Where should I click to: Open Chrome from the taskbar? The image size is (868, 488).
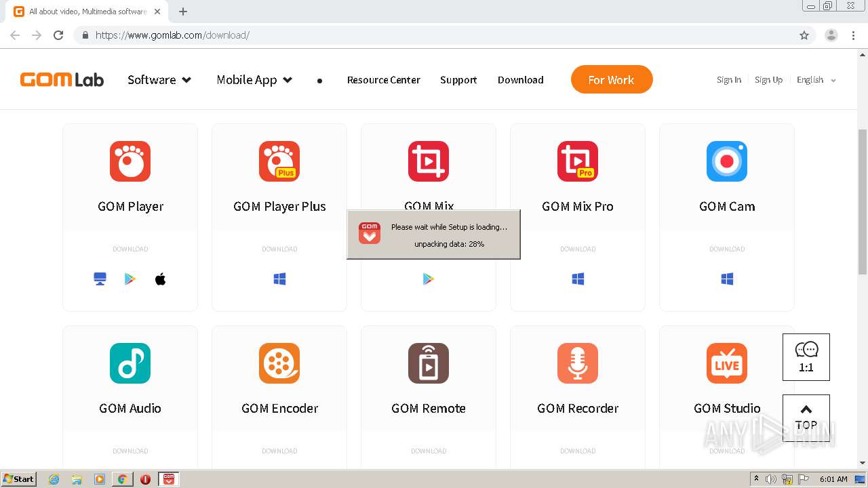tap(122, 479)
